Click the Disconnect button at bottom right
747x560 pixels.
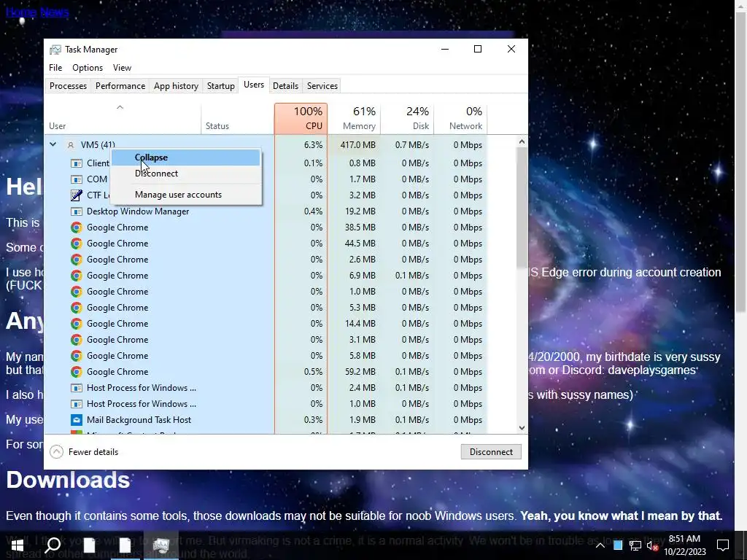pyautogui.click(x=491, y=452)
